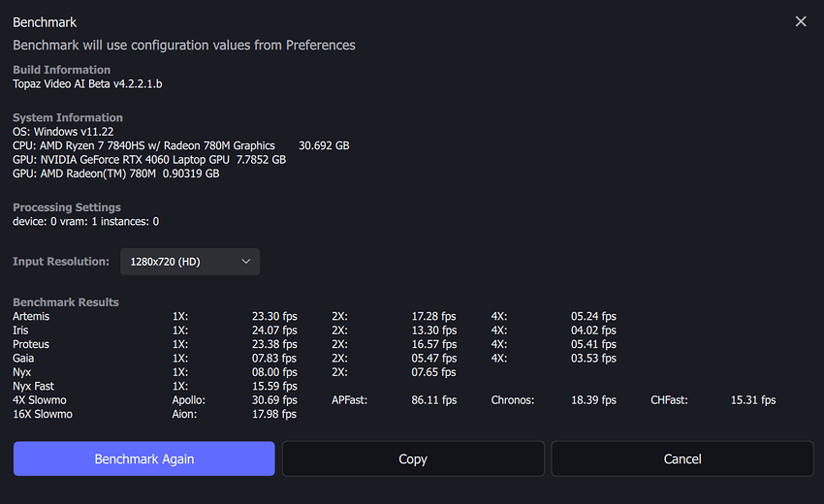Click the Benchmark Again button

(144, 458)
